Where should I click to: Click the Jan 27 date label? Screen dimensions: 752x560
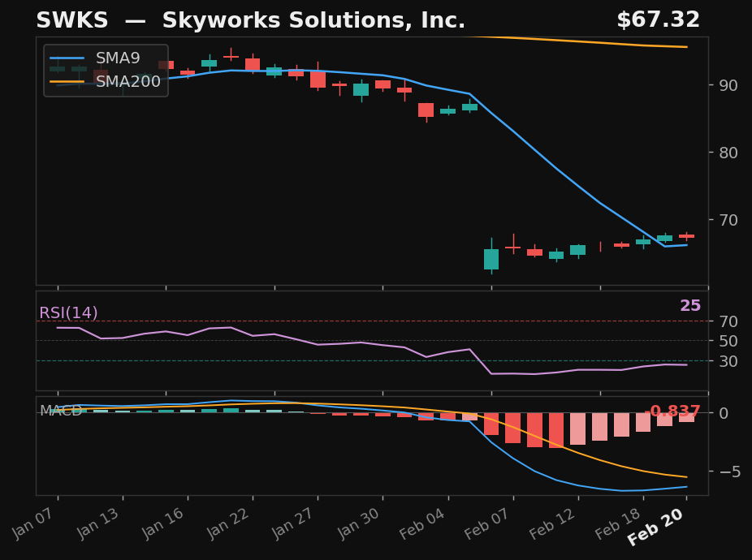click(x=294, y=523)
